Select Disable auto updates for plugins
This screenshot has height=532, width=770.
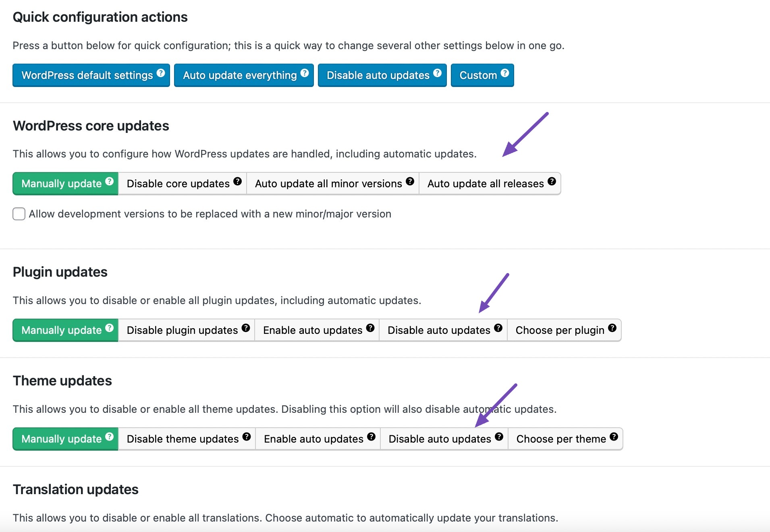(x=438, y=331)
